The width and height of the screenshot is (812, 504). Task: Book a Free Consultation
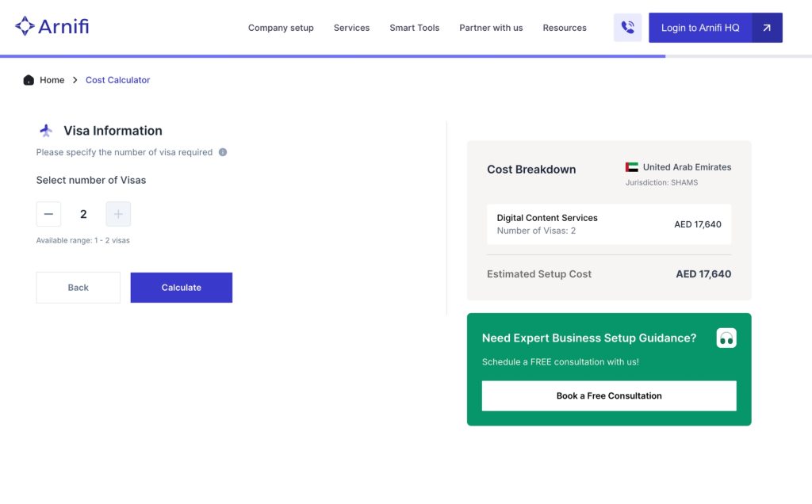click(x=608, y=395)
